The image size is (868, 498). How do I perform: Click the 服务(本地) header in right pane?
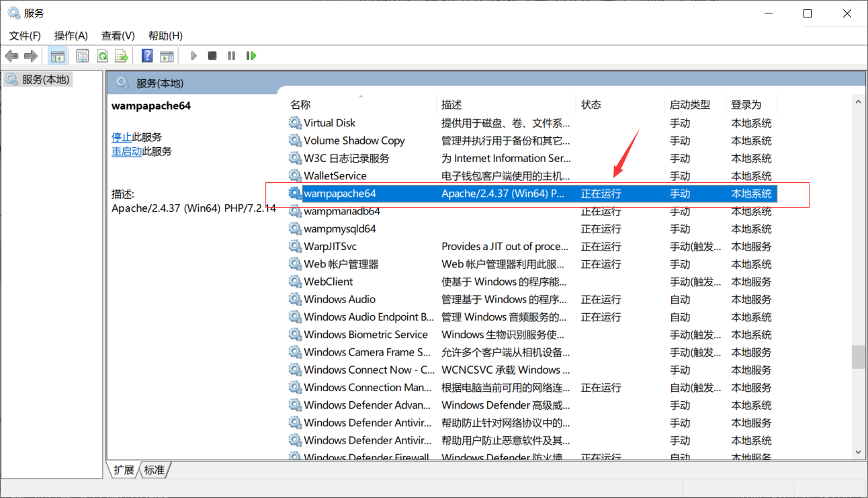click(159, 83)
